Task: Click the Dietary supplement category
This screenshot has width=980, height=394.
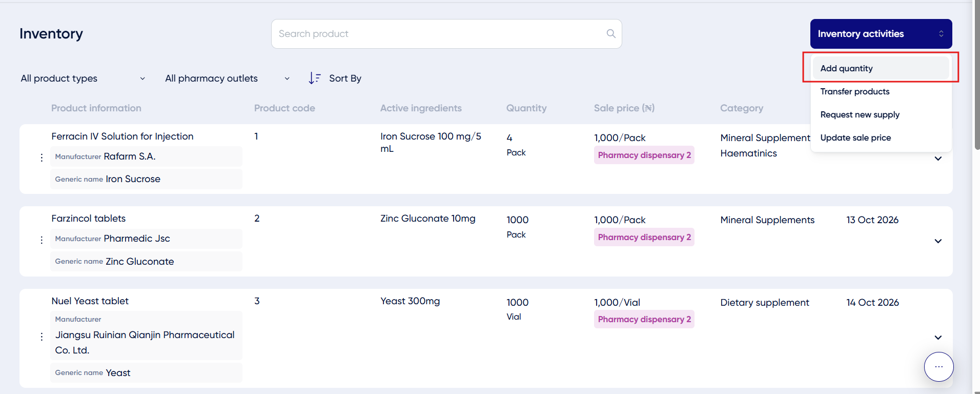Action: pyautogui.click(x=765, y=303)
